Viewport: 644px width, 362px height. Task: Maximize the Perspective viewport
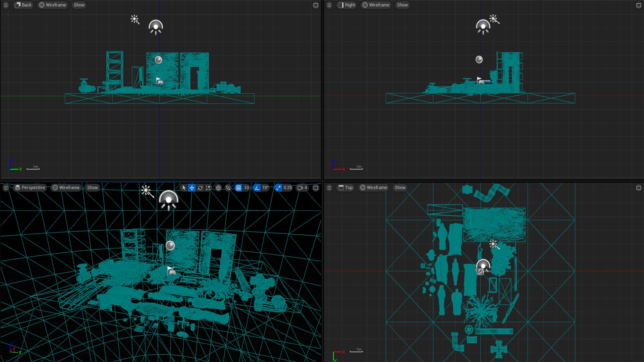(x=316, y=188)
